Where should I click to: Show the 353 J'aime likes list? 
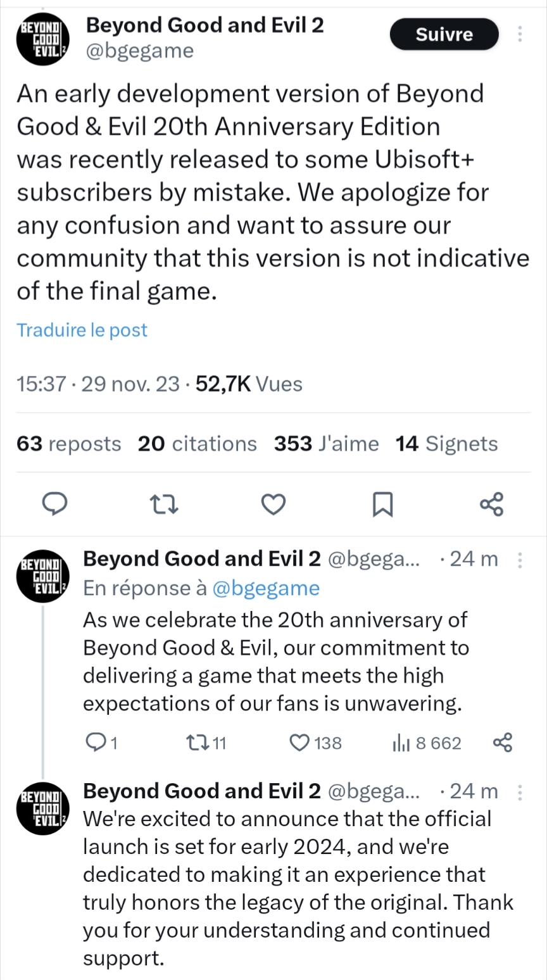[x=326, y=444]
